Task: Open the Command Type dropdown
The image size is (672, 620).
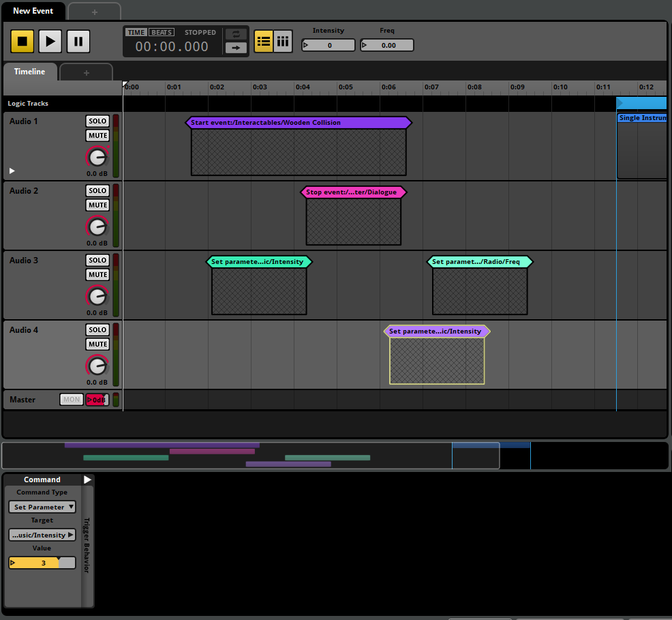Action: pos(42,507)
